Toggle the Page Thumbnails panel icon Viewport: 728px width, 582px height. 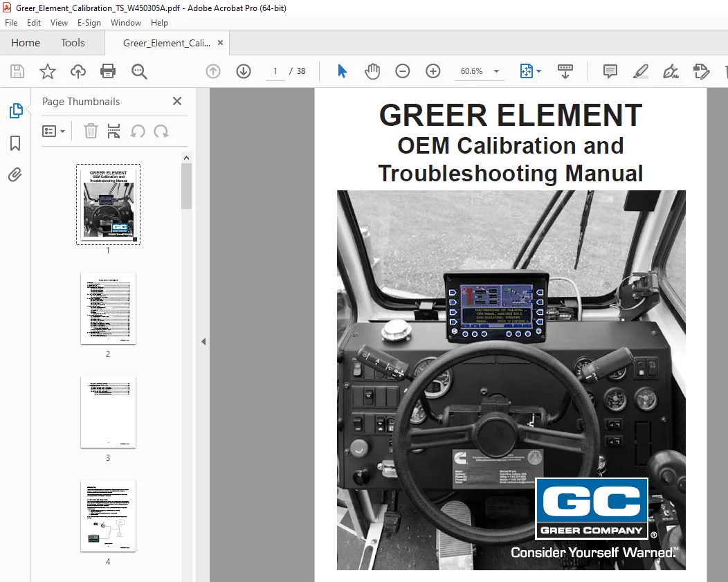[16, 111]
